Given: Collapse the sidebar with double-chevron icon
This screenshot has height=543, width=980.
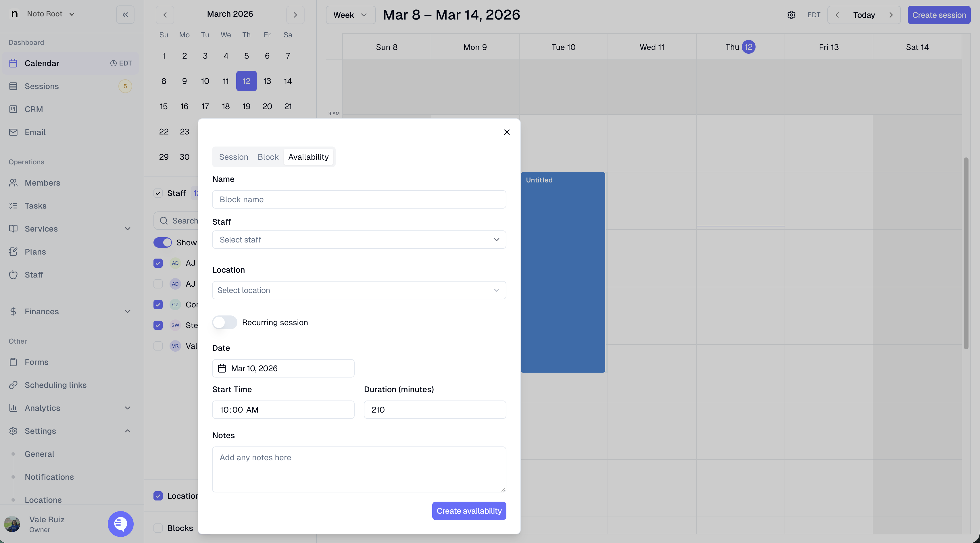Looking at the screenshot, I should click(x=125, y=15).
